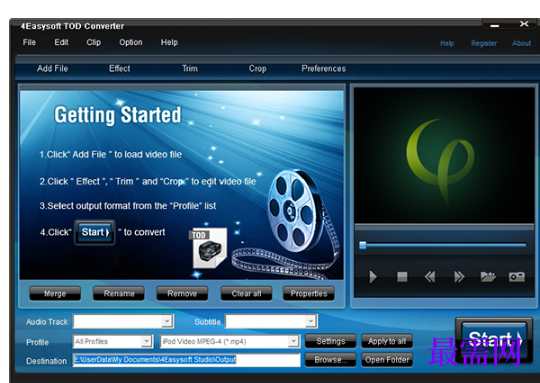Skip forward with fast-forward icon

click(x=459, y=277)
